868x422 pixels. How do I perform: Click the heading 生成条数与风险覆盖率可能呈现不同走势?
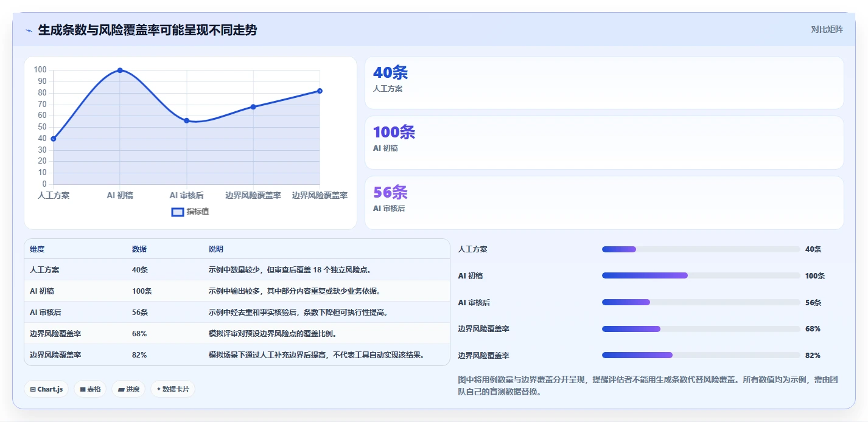point(147,30)
